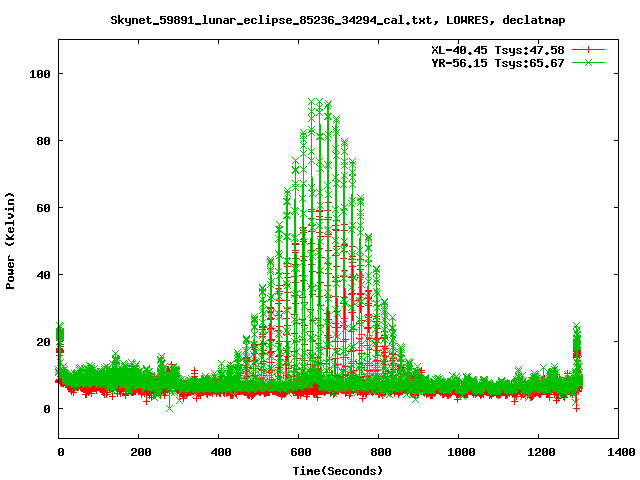Screen dimensions: 640x480
Task: Click the x-axis value 1000
Action: (461, 452)
